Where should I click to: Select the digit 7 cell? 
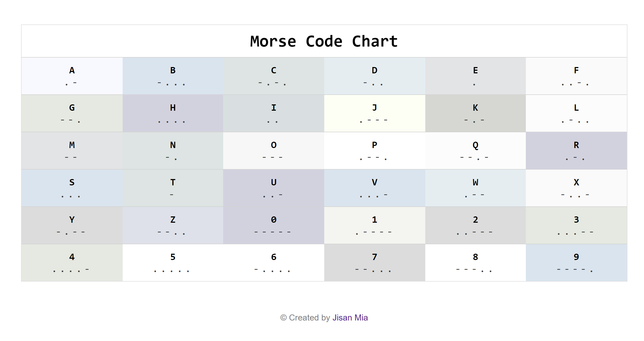click(375, 262)
